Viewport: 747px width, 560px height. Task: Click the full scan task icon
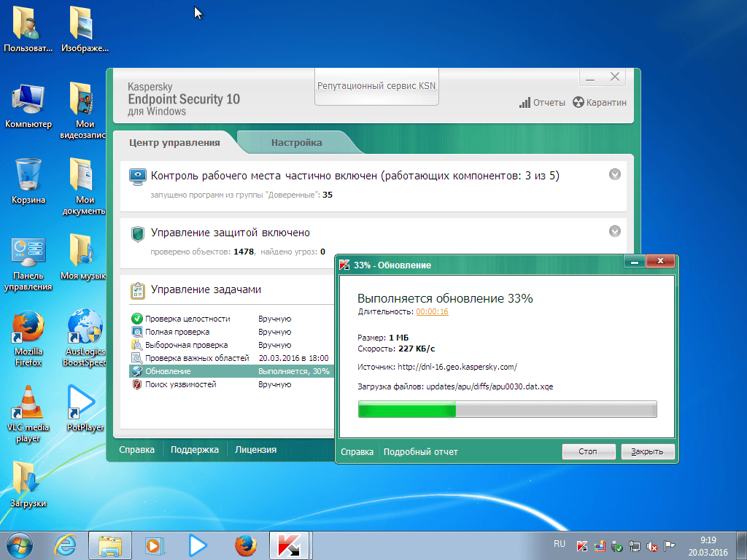pos(136,332)
